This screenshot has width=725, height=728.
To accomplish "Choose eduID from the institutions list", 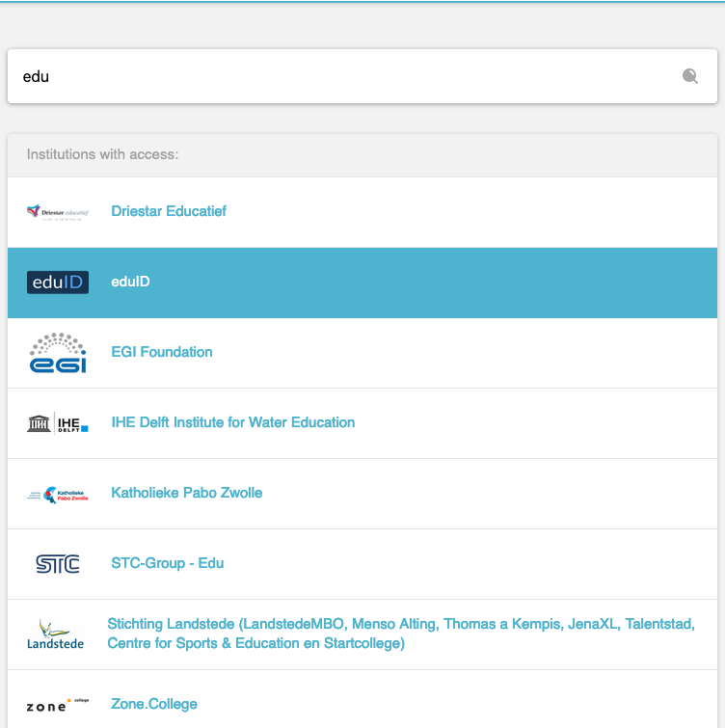I will click(x=362, y=283).
